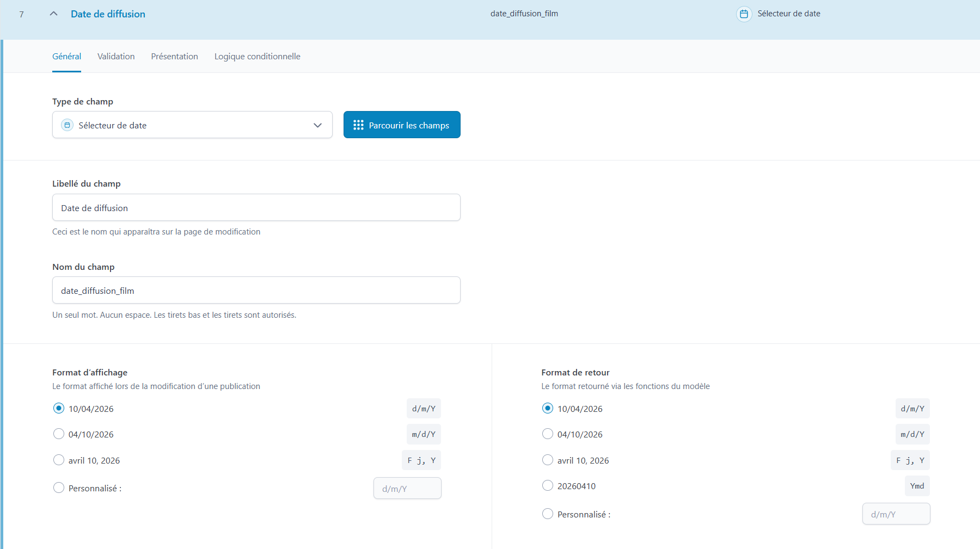This screenshot has height=549, width=980.
Task: Select Personnalisé display format radio
Action: pos(59,488)
